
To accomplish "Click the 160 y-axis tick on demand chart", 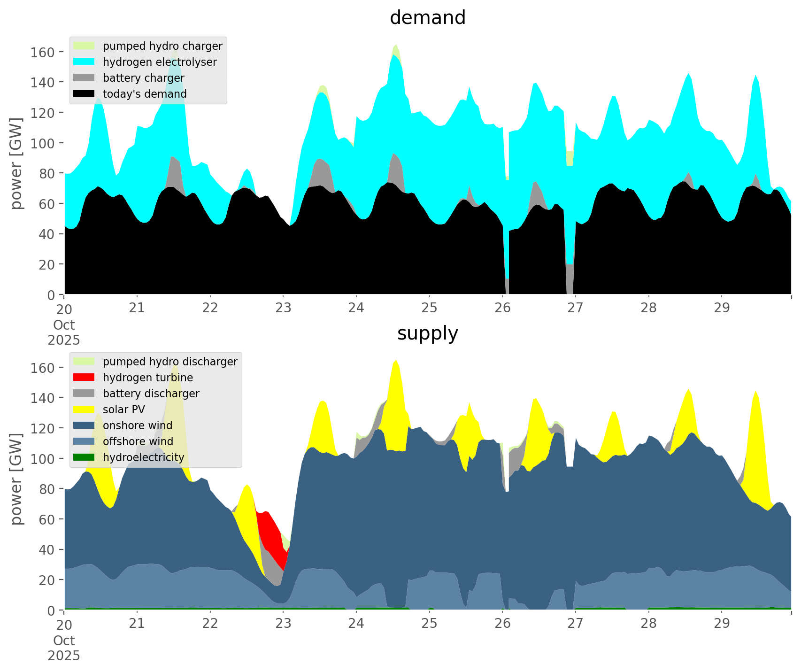I will click(x=42, y=52).
